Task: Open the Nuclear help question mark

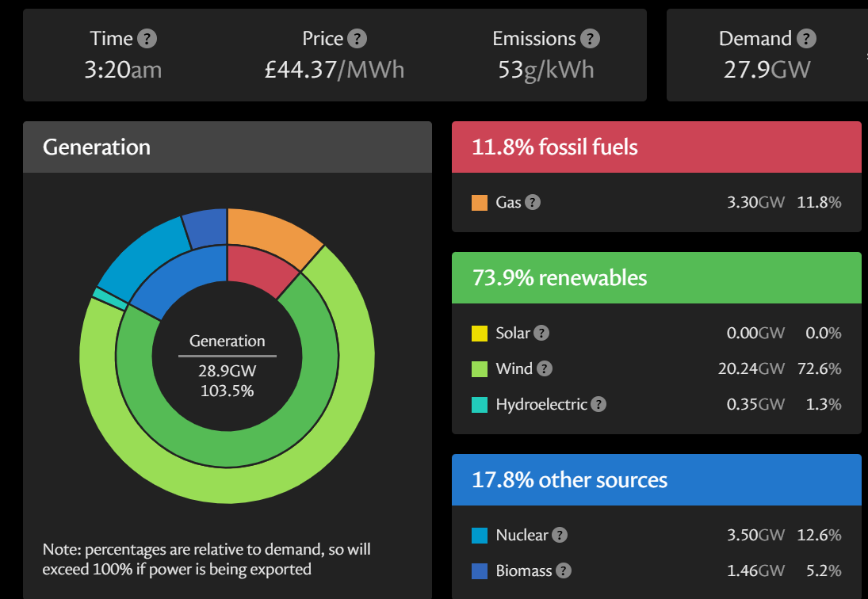Action: [560, 535]
